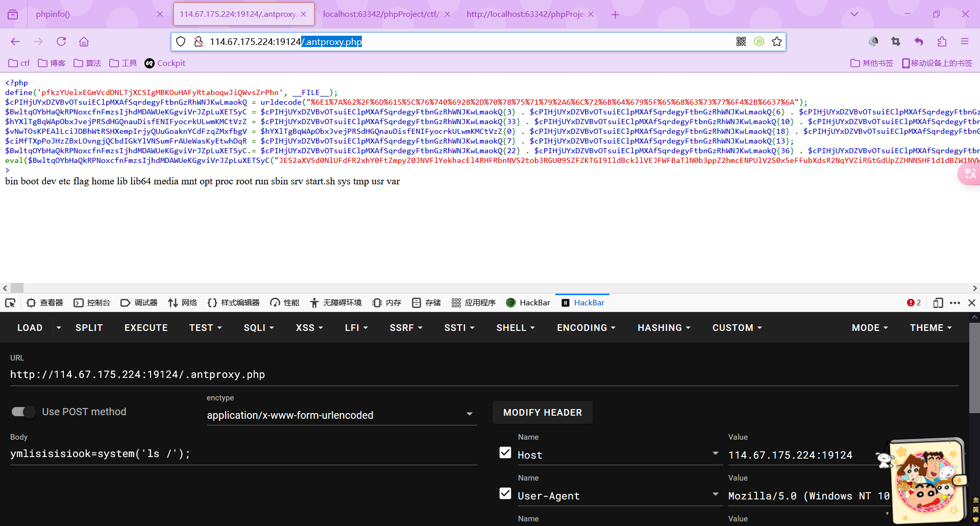Click the EXECUTE button
The height and width of the screenshot is (526, 980).
tap(146, 328)
